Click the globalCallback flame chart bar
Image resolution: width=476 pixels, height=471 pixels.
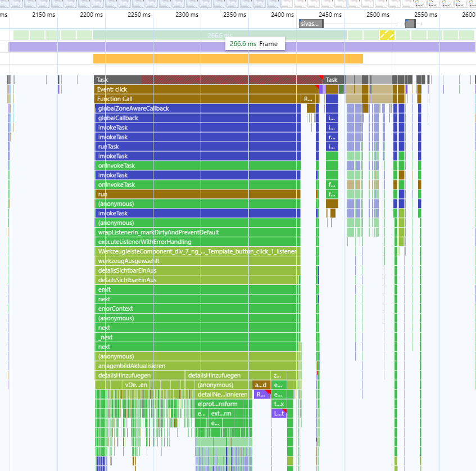point(197,118)
